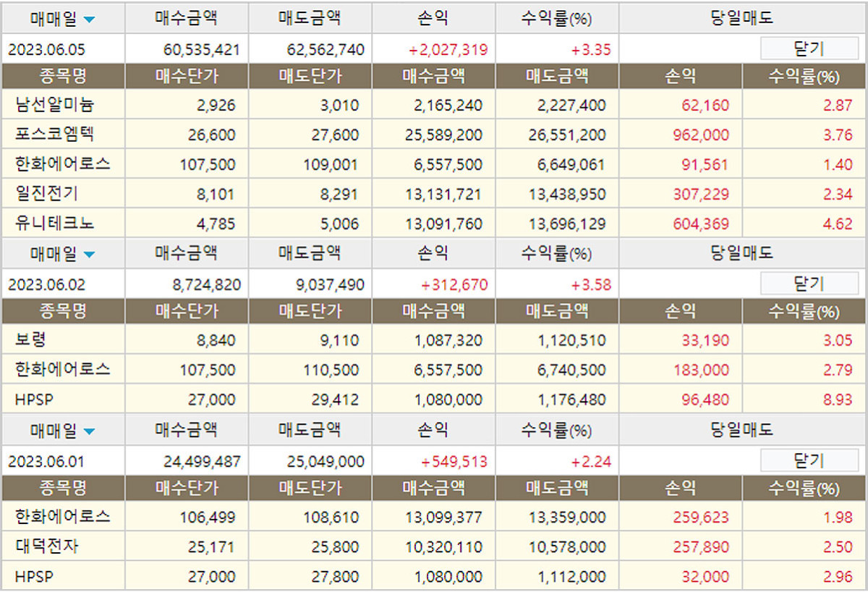Close the 2023.06.01 detail with 닫기
This screenshot has height=592, width=868.
point(808,461)
